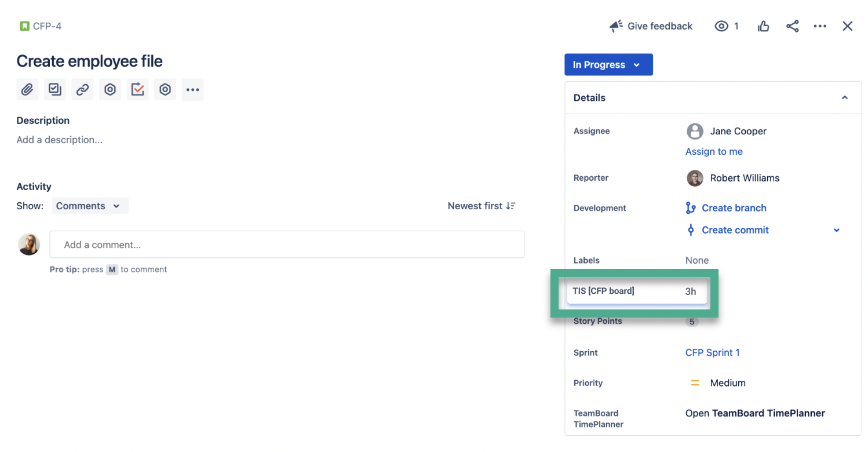Viewport: 868px width, 452px height.
Task: Share the CFP-4 issue
Action: 792,26
